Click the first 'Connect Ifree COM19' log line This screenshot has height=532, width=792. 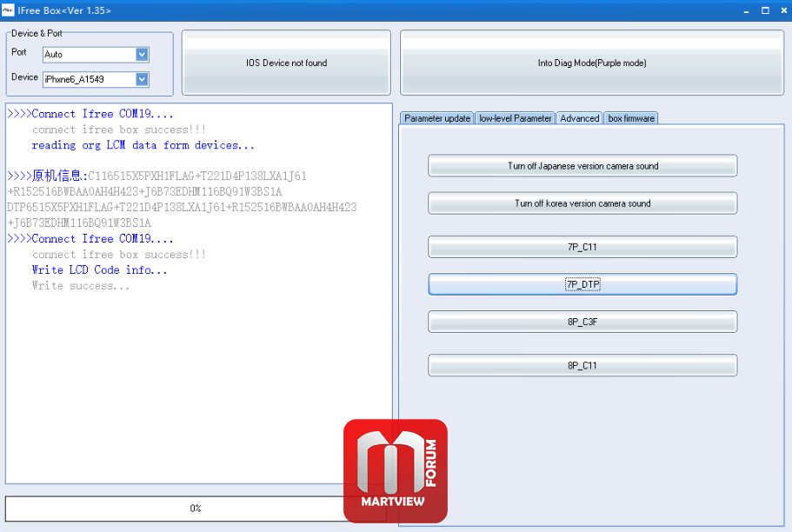pos(90,114)
